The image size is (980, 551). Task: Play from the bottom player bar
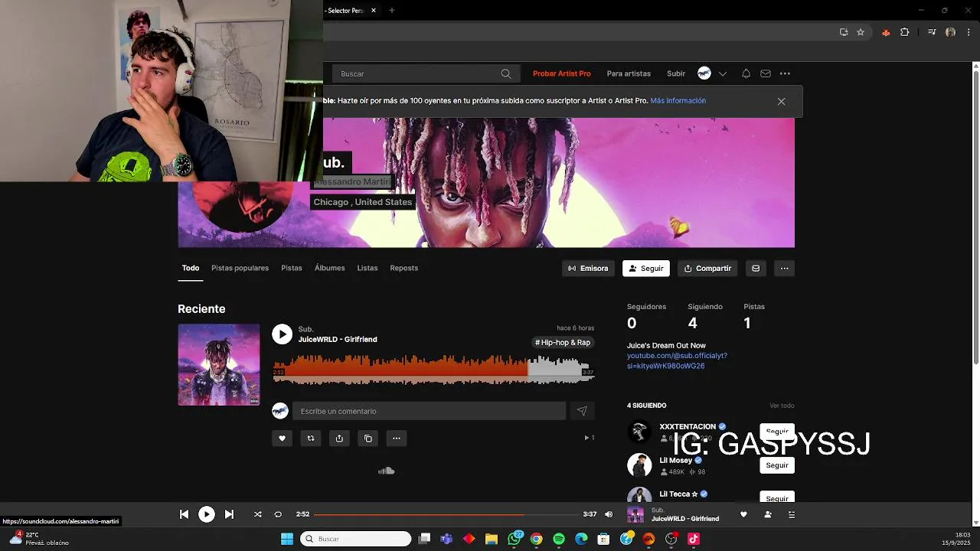pos(207,514)
